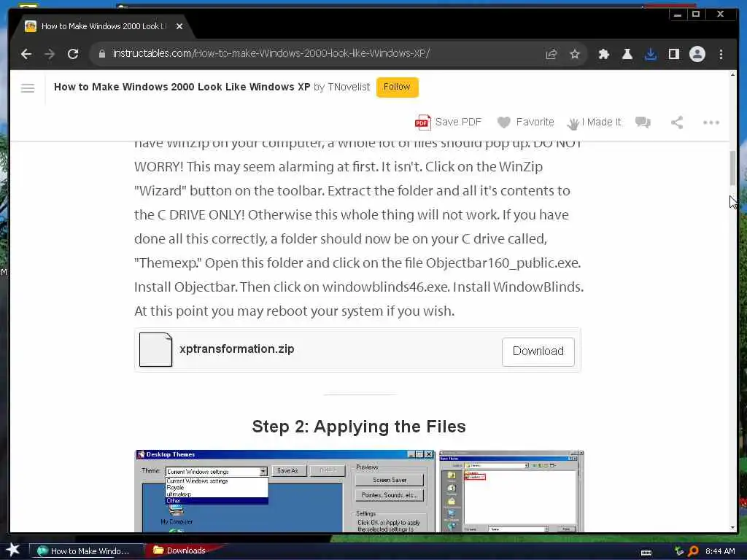The height and width of the screenshot is (560, 747).
Task: Click the keyboard icon in system tray
Action: pyautogui.click(x=646, y=552)
